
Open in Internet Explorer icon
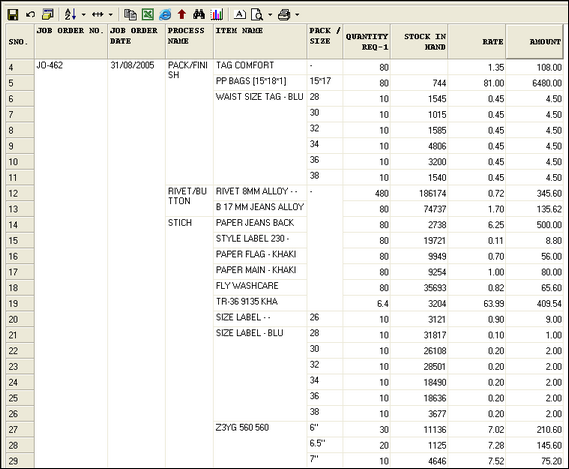[165, 15]
